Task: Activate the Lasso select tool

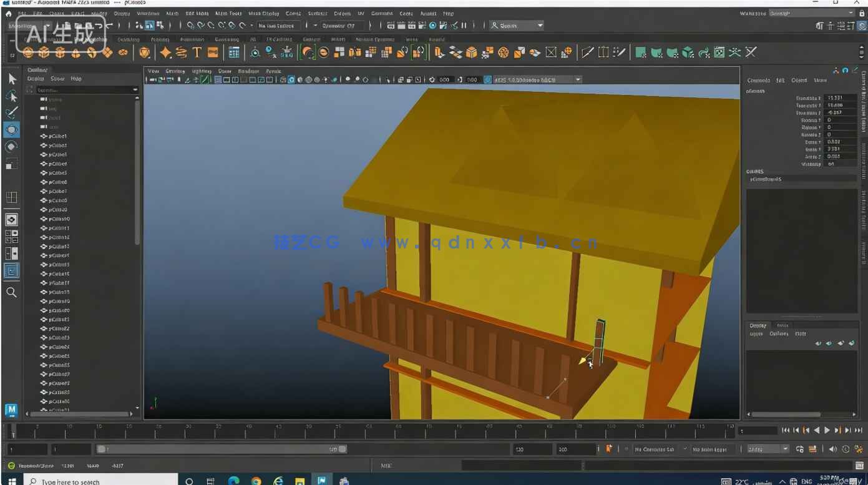Action: [x=12, y=96]
